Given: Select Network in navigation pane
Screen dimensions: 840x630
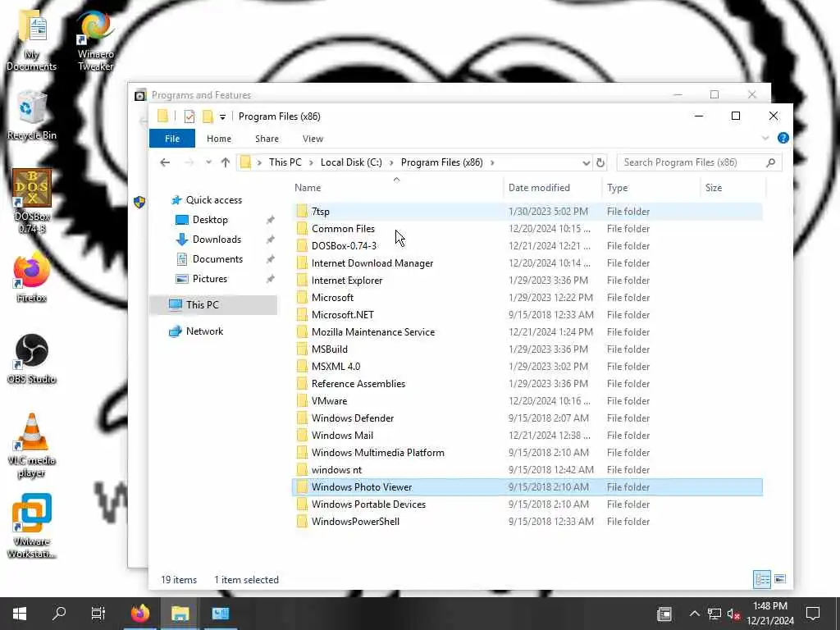Looking at the screenshot, I should click(x=204, y=331).
